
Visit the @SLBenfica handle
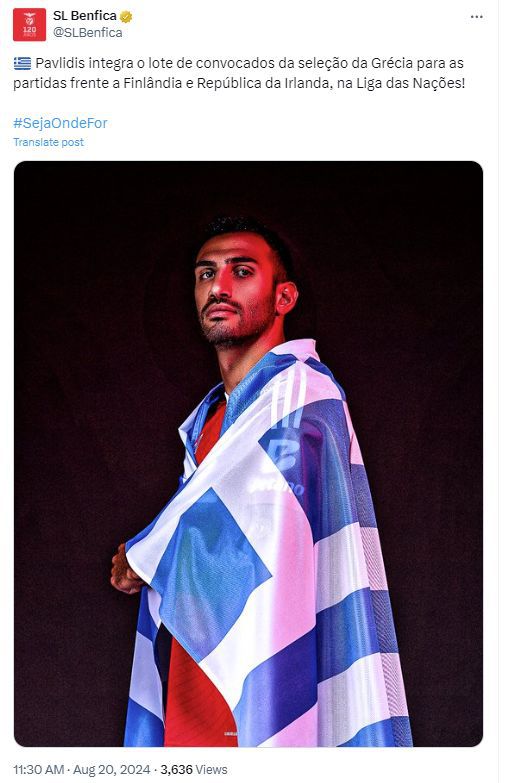coord(87,32)
